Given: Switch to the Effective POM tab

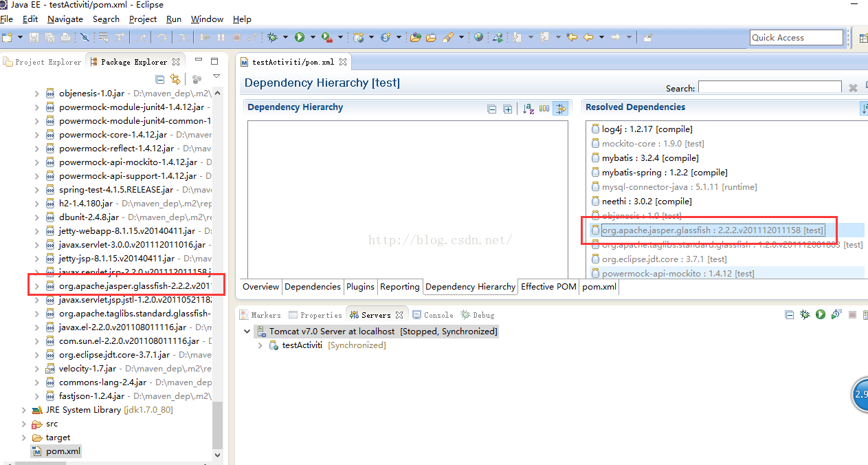Looking at the screenshot, I should pos(548,287).
